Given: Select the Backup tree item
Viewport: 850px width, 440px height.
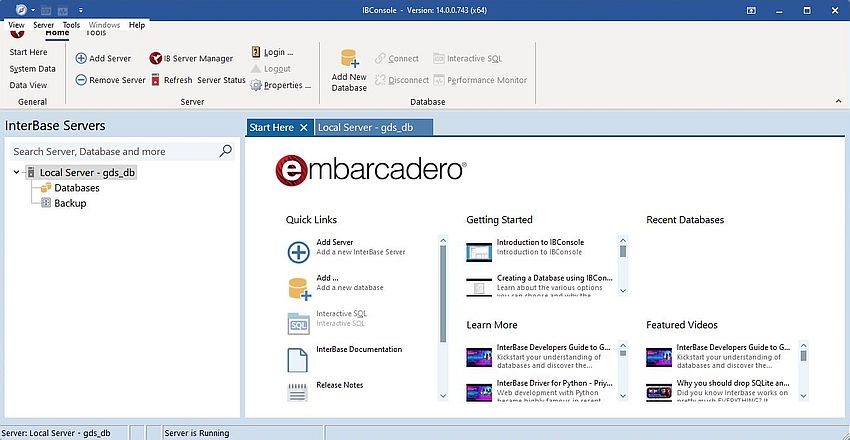Looking at the screenshot, I should tap(69, 203).
